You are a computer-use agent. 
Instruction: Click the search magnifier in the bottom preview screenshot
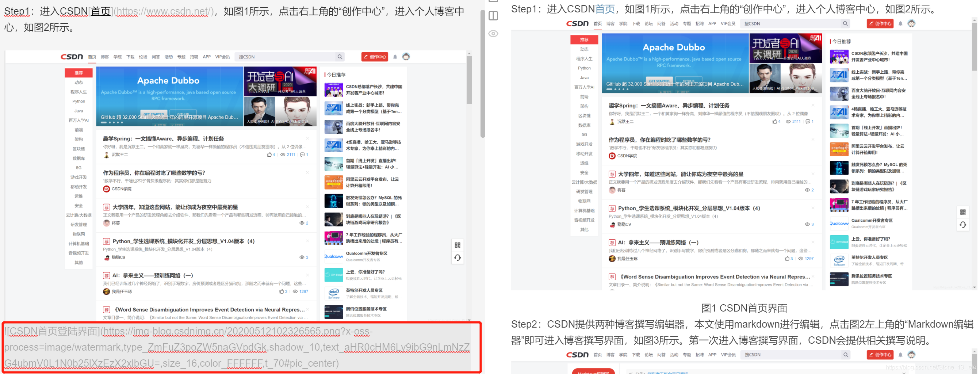[845, 355]
